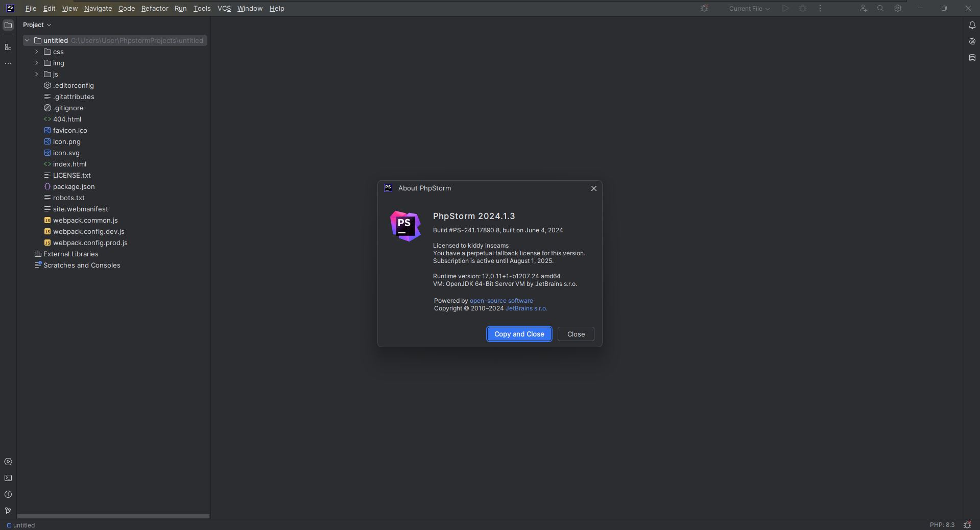The image size is (980, 530).
Task: Expand the css folder
Action: coord(37,52)
